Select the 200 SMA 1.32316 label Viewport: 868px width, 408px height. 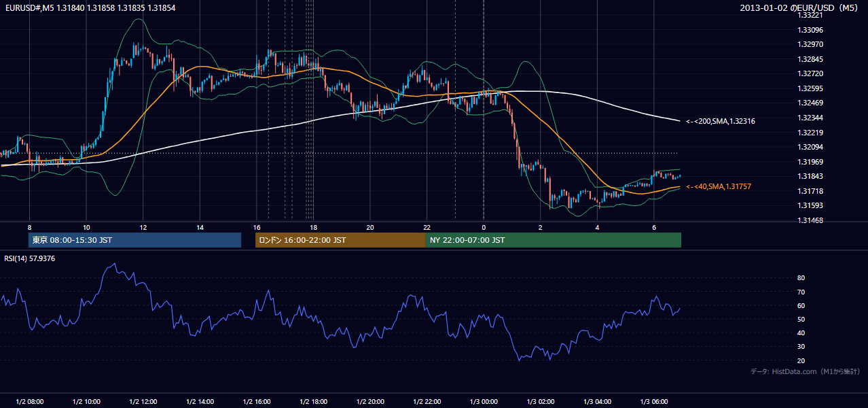click(x=721, y=121)
